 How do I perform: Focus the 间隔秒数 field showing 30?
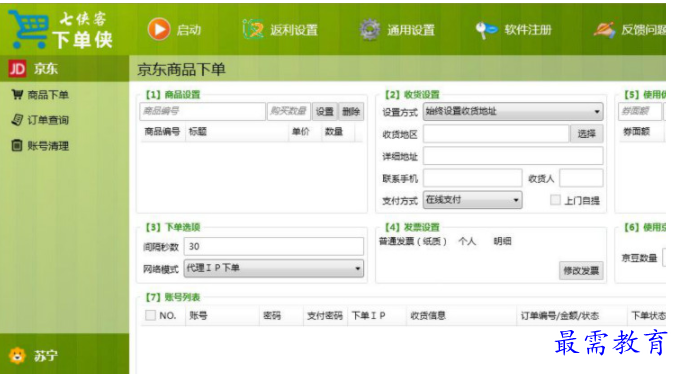pyautogui.click(x=274, y=246)
